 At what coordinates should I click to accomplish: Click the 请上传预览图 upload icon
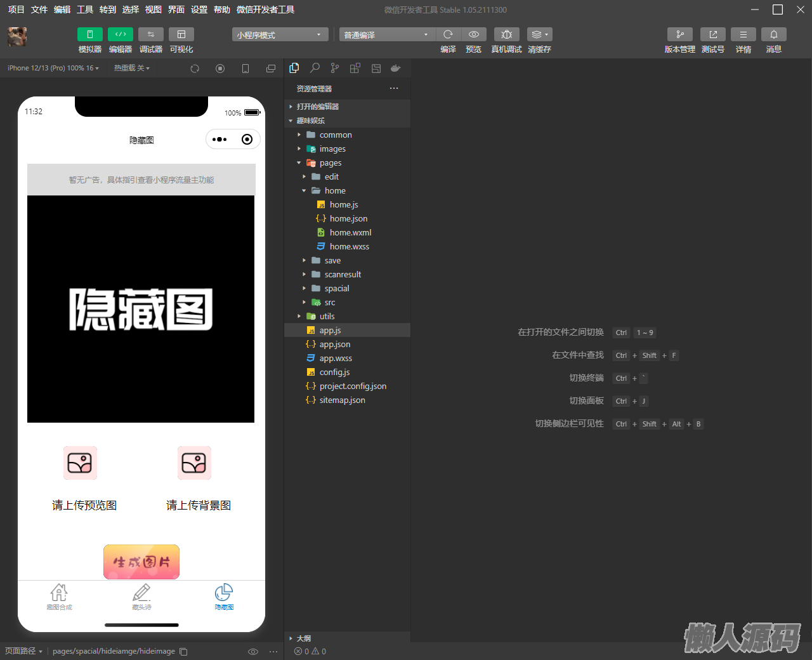coord(80,463)
